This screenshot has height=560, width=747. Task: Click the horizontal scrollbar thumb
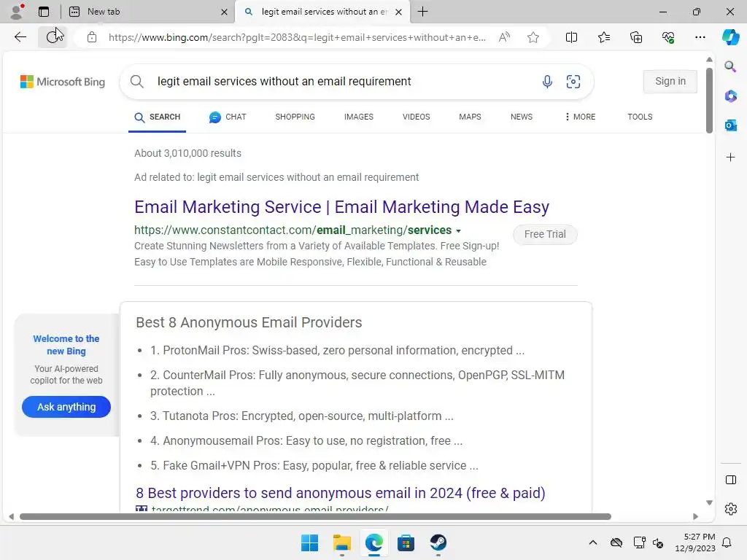[x=315, y=517]
